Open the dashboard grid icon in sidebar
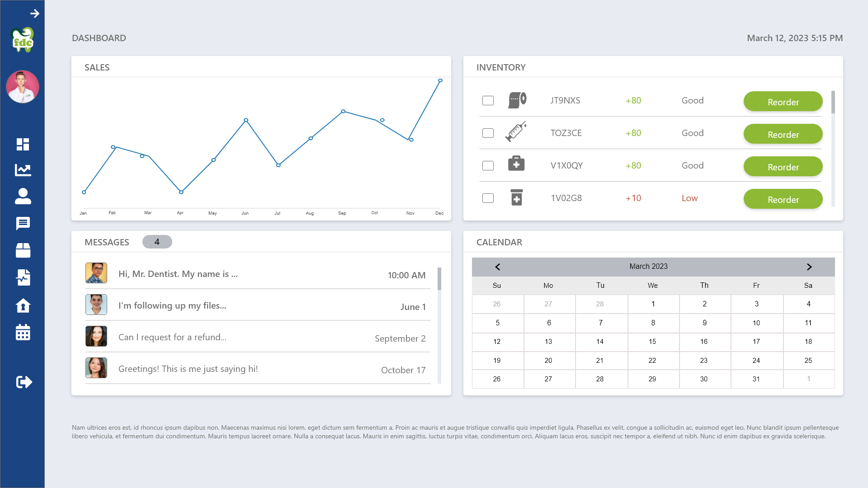 tap(23, 144)
